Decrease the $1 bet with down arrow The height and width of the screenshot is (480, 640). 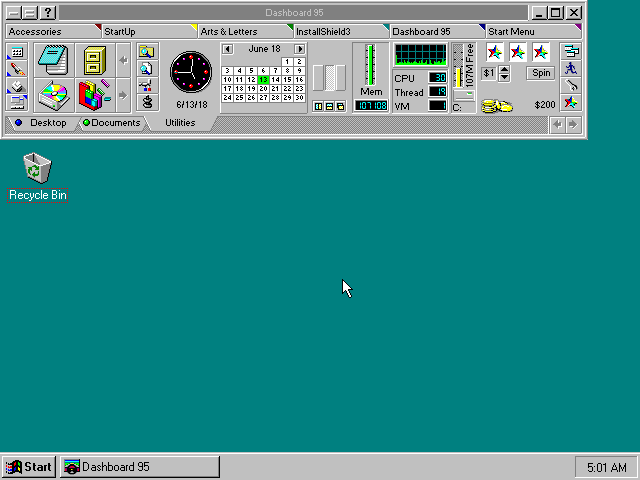(504, 77)
